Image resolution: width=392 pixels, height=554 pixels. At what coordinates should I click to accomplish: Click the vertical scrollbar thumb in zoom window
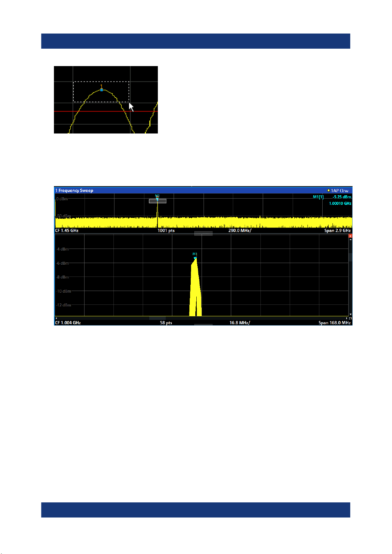(350, 257)
